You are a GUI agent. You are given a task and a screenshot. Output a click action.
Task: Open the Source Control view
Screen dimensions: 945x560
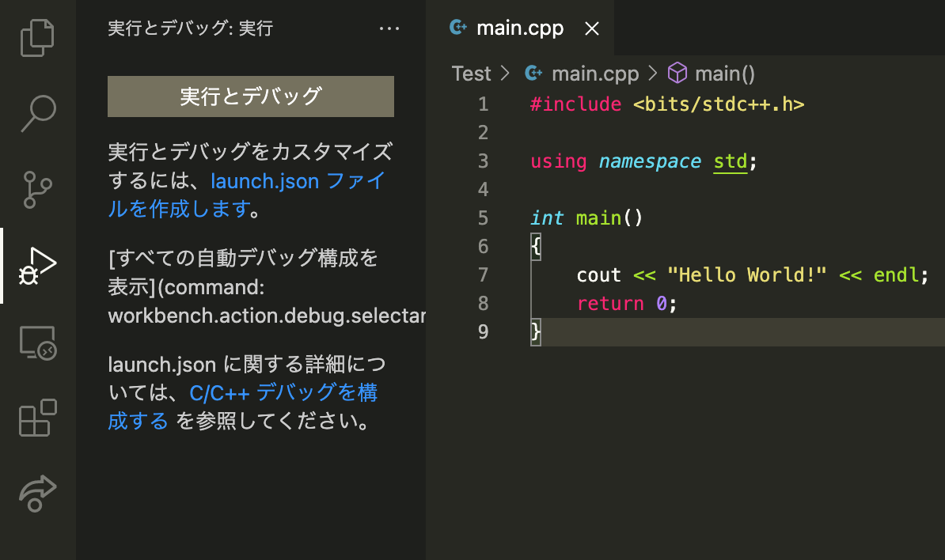coord(37,189)
